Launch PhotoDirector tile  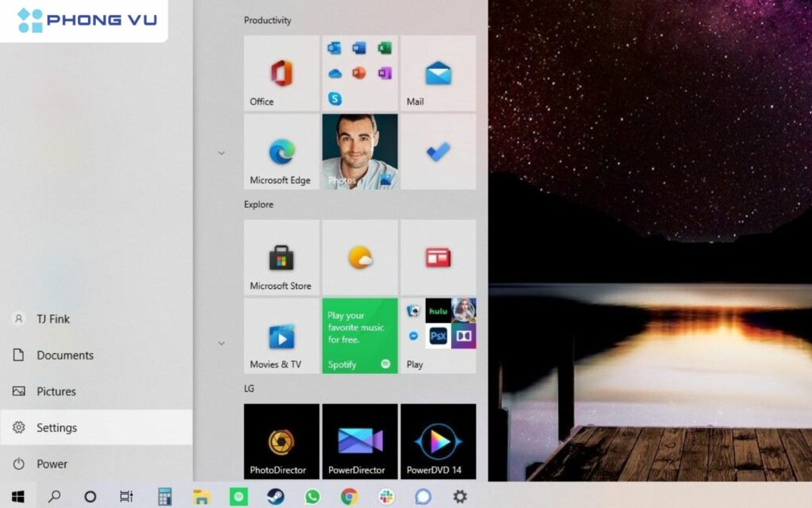tap(282, 441)
